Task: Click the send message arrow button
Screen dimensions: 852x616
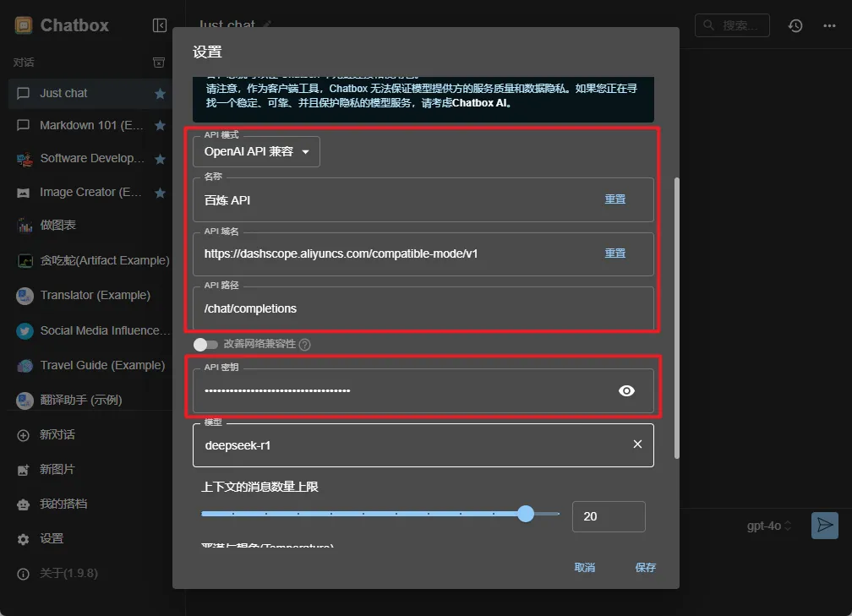Action: 824,526
